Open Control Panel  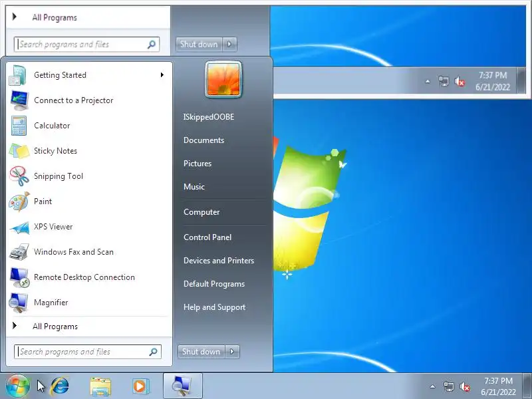click(x=207, y=237)
